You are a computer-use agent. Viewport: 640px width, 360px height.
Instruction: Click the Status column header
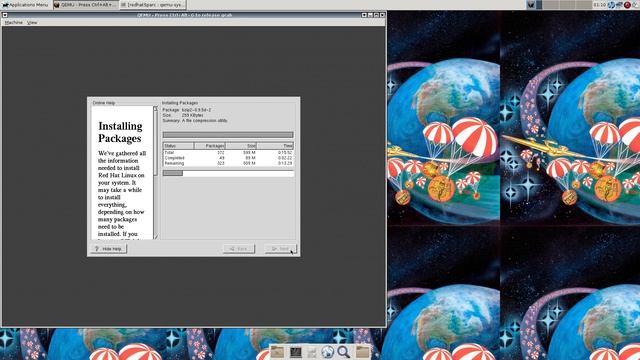click(x=178, y=146)
